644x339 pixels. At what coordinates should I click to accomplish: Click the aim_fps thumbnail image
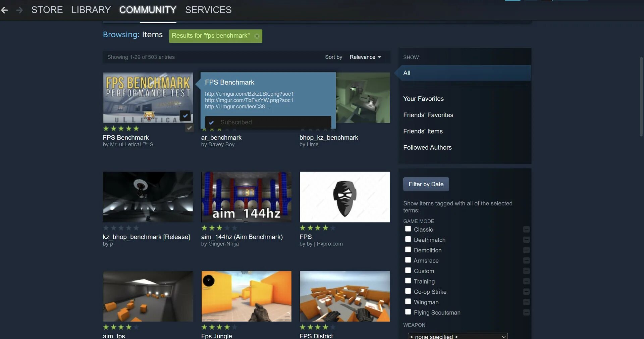coord(148,296)
